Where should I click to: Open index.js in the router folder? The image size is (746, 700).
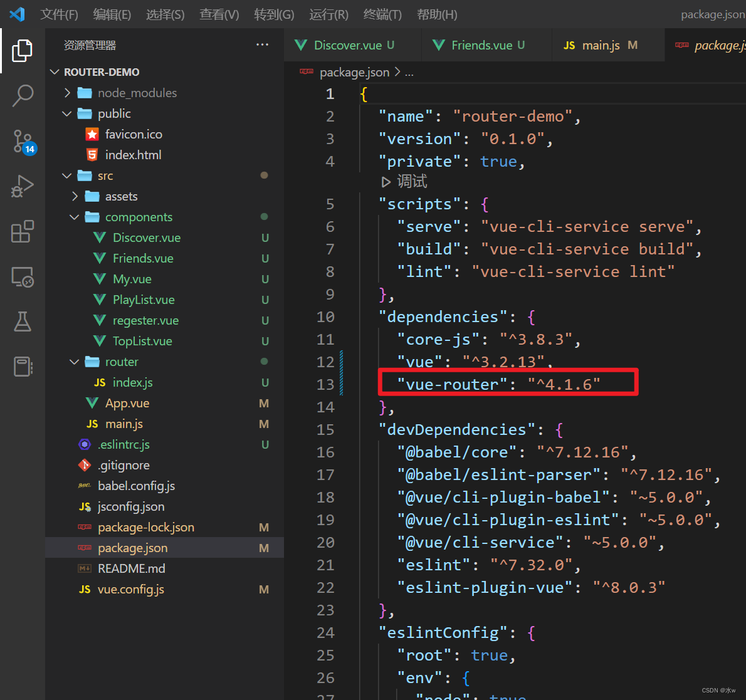coord(132,382)
